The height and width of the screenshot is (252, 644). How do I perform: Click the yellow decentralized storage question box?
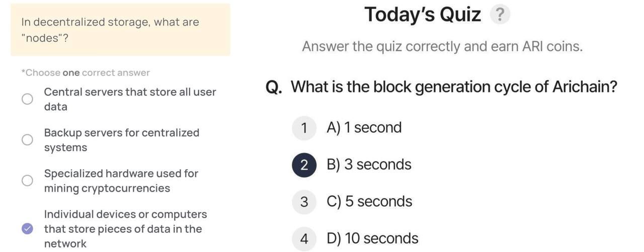click(x=121, y=30)
